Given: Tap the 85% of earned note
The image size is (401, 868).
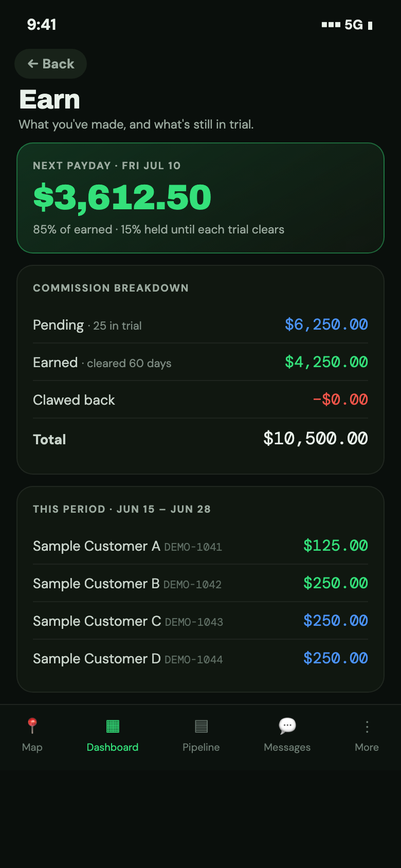Looking at the screenshot, I should pyautogui.click(x=158, y=229).
